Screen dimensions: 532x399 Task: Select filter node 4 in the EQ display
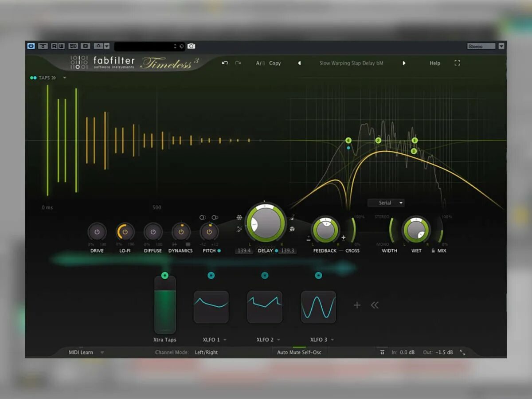click(x=348, y=141)
